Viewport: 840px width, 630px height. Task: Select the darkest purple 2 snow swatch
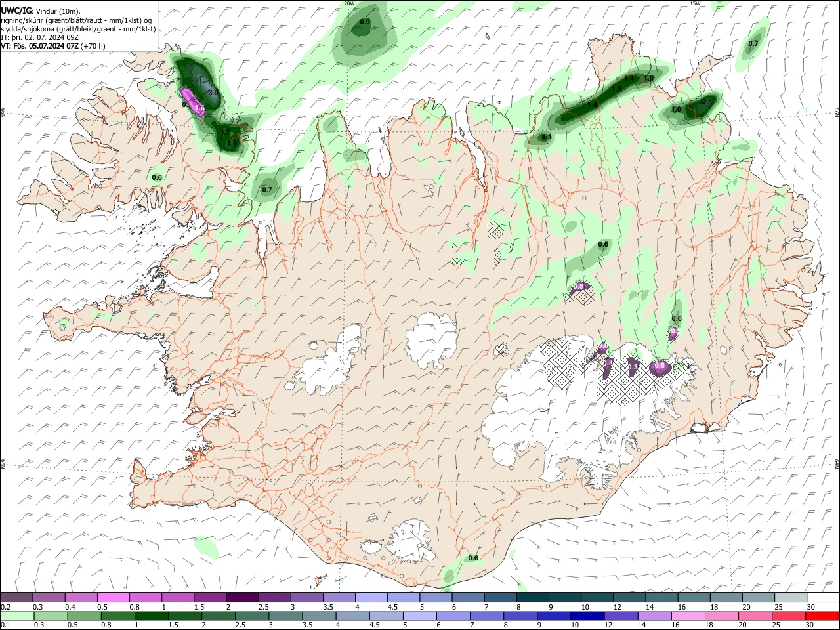click(242, 597)
